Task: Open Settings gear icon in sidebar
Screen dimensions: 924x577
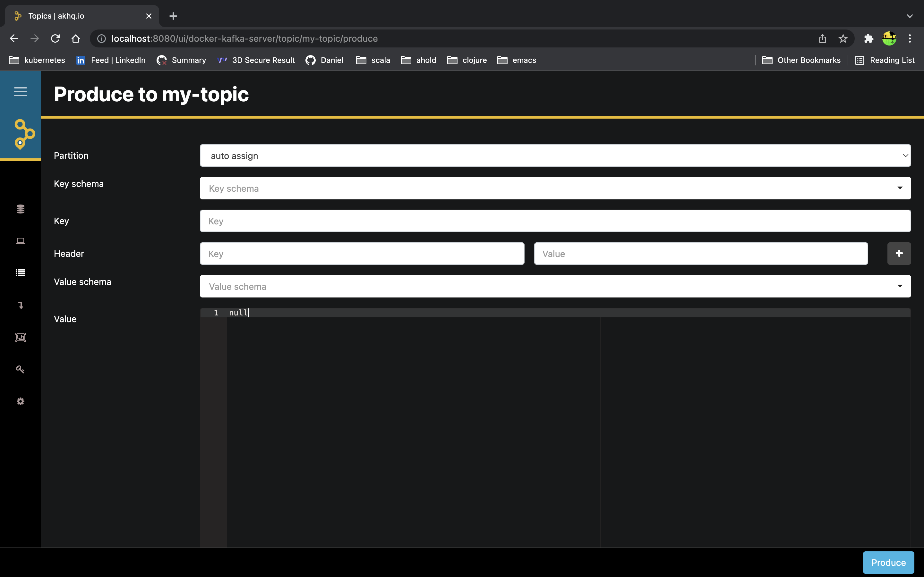Action: pyautogui.click(x=20, y=401)
